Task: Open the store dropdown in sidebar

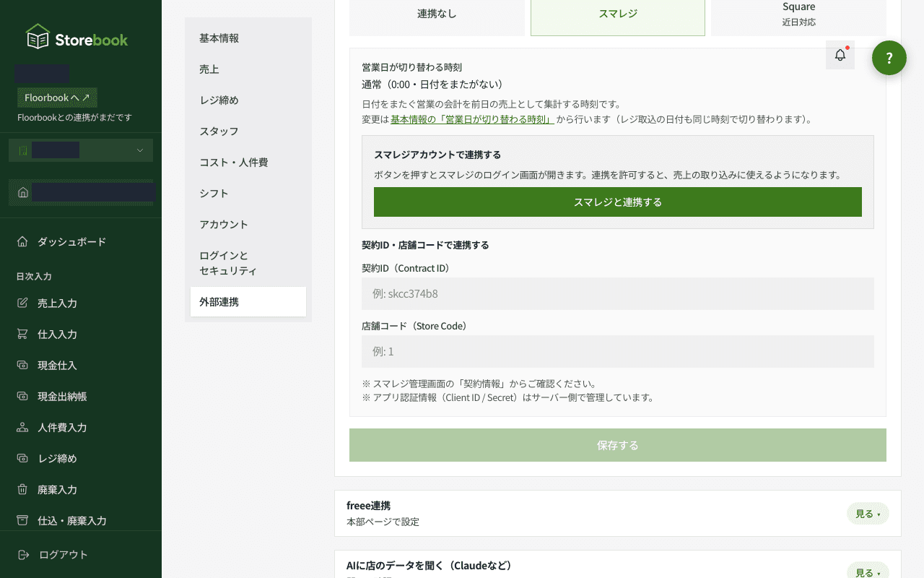Action: pyautogui.click(x=81, y=150)
